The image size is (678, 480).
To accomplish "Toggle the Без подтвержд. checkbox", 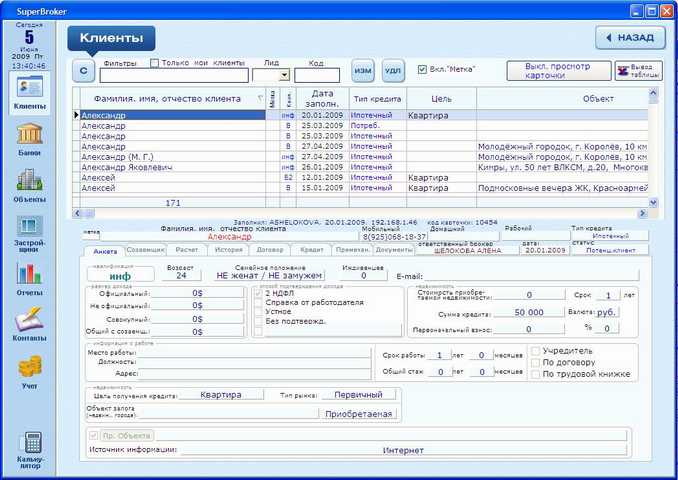I will tap(259, 321).
